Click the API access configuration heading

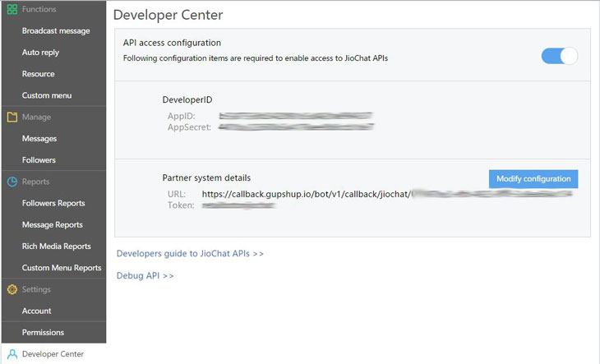(x=172, y=43)
